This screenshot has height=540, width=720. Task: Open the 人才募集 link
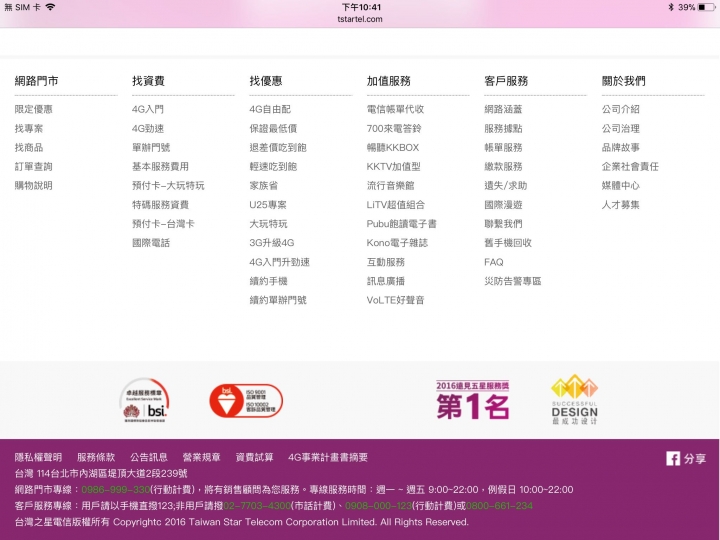click(621, 205)
